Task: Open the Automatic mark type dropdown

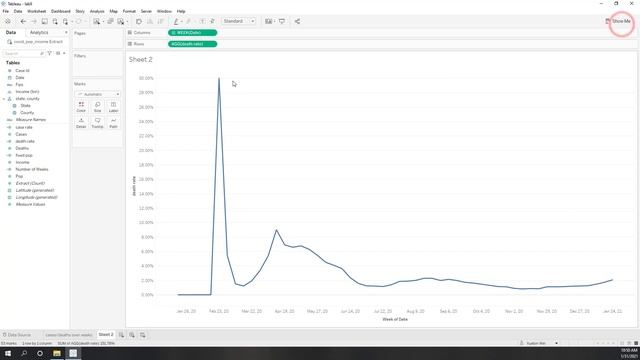Action: 98,94
